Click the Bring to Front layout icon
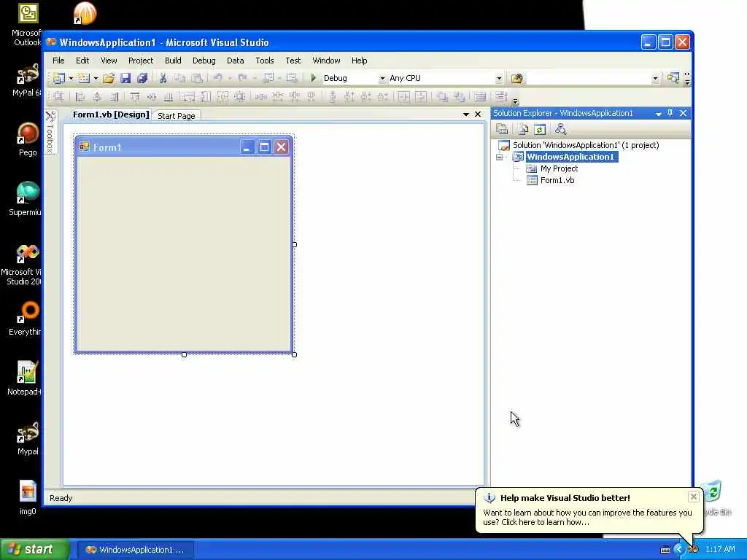The width and height of the screenshot is (747, 560). tap(442, 97)
